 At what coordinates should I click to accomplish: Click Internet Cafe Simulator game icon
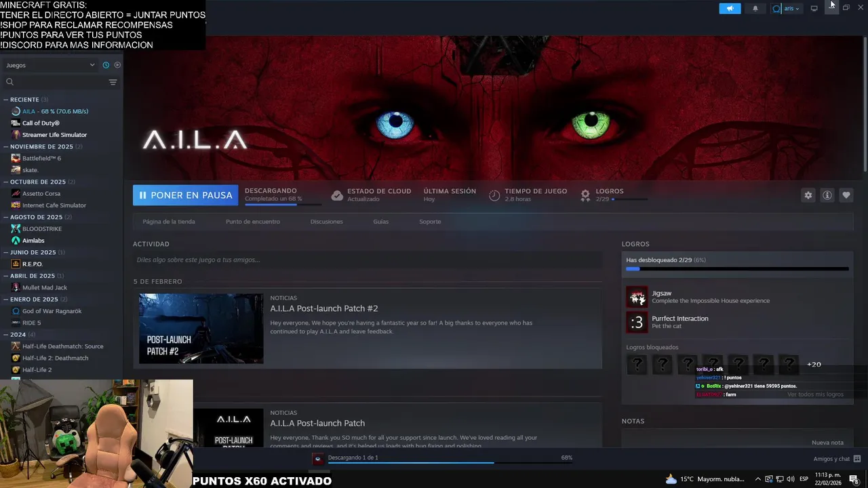click(16, 205)
